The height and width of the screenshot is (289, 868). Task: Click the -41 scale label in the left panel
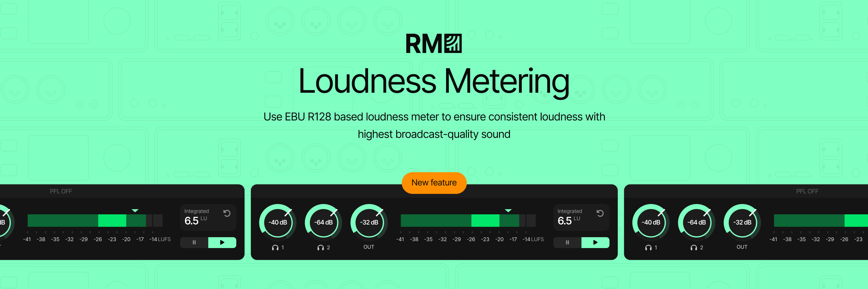[x=27, y=239]
